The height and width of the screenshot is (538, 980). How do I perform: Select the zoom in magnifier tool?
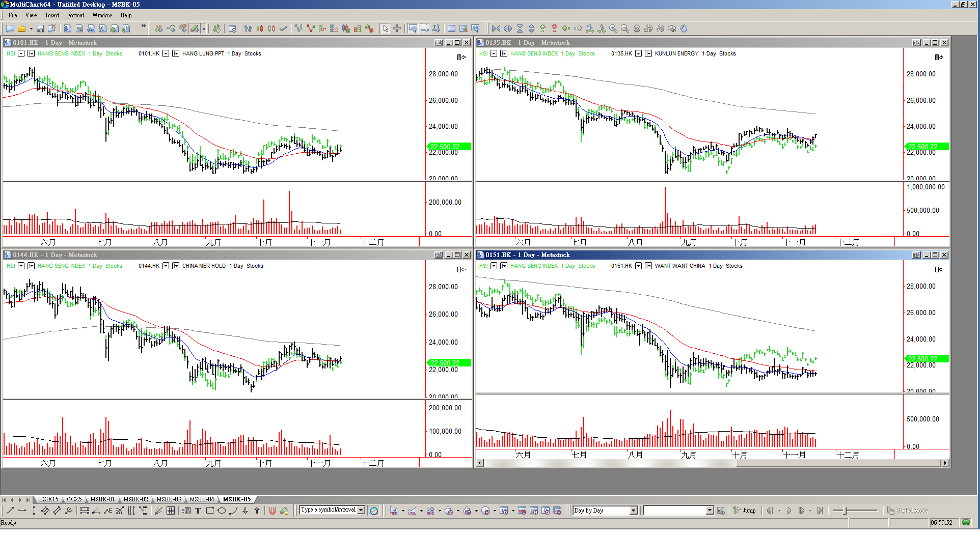(x=613, y=29)
